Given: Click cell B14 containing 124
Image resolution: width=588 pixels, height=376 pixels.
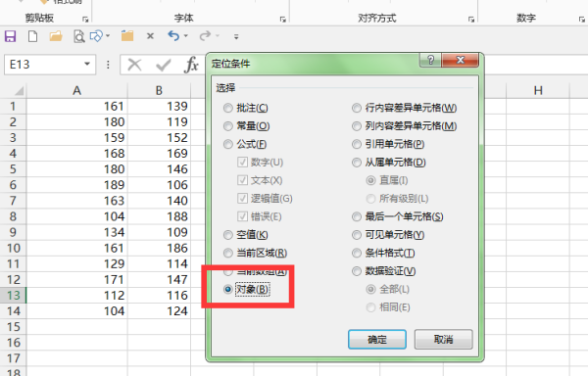Looking at the screenshot, I should (x=159, y=310).
